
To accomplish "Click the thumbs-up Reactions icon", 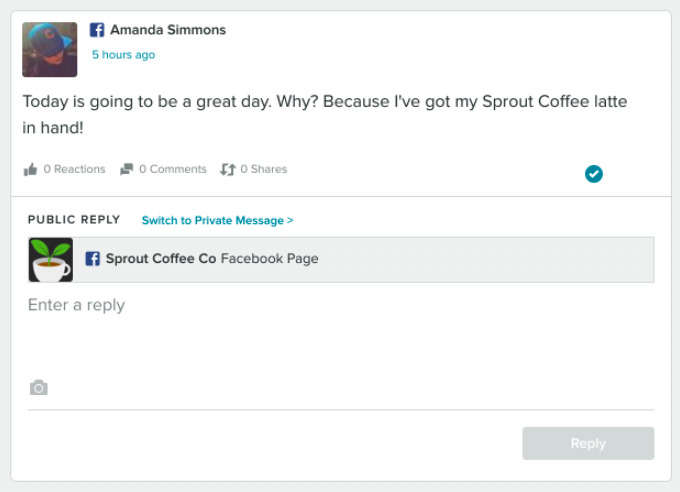I will [30, 170].
